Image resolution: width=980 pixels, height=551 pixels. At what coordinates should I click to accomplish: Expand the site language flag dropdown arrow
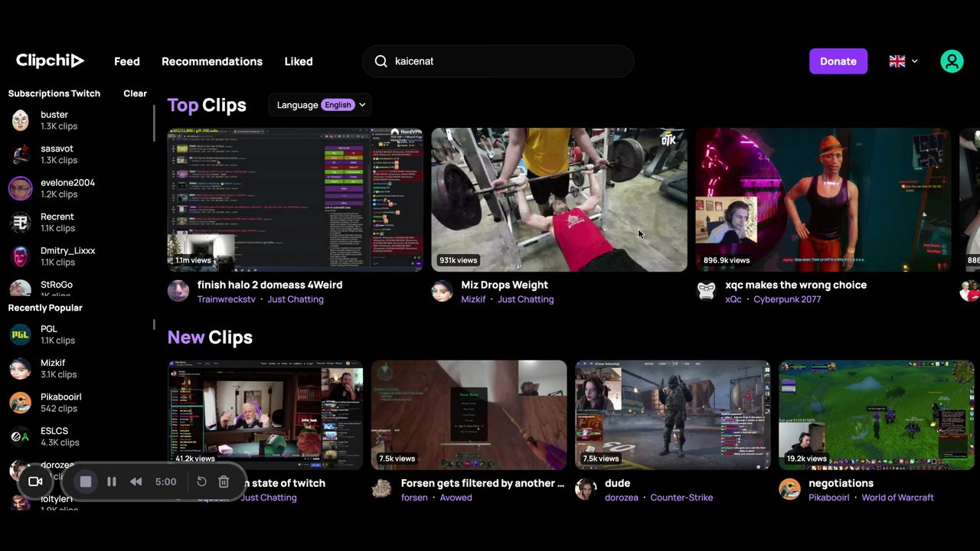(914, 61)
